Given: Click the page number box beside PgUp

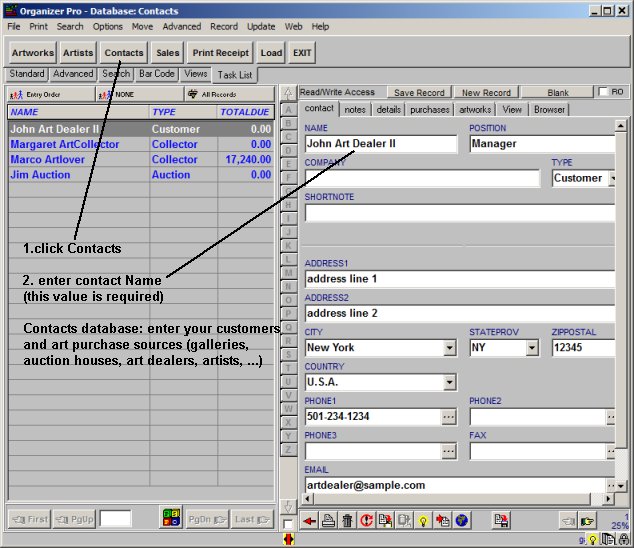Looking at the screenshot, I should [x=115, y=519].
